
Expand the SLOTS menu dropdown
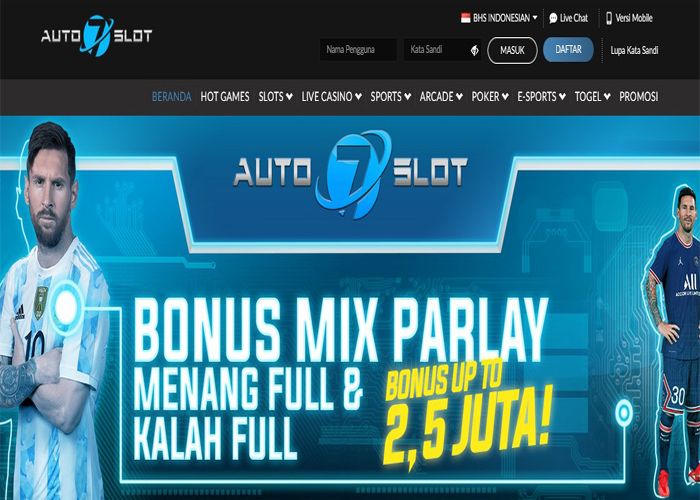click(x=275, y=96)
